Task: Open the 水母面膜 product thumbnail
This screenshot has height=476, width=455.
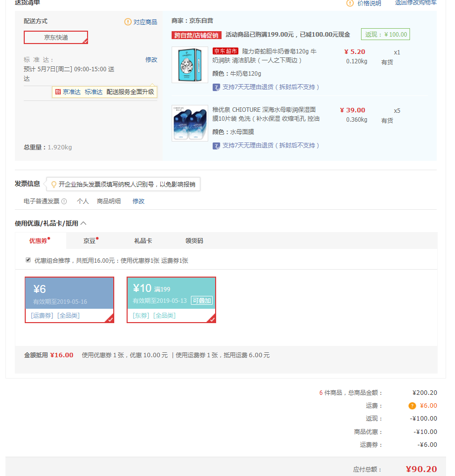Action: (190, 123)
